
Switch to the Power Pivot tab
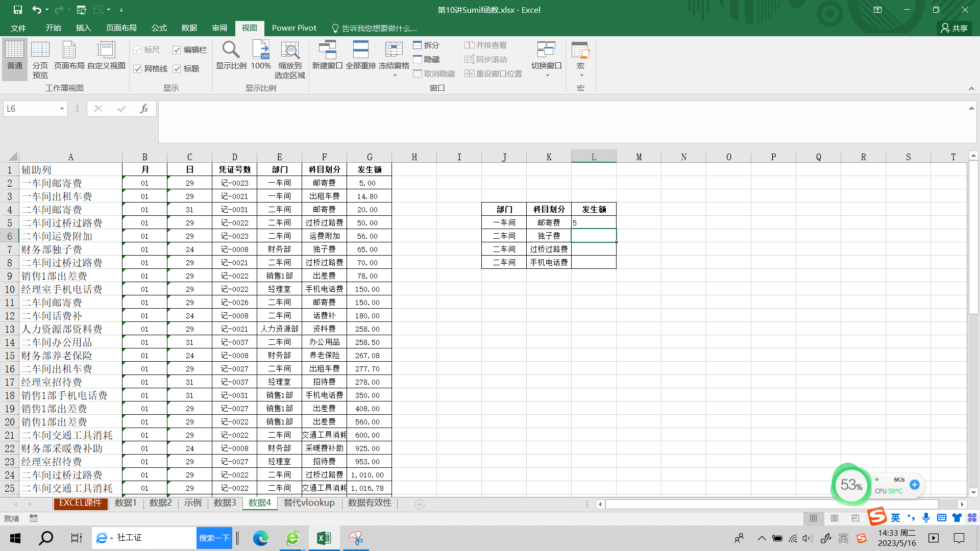click(294, 28)
